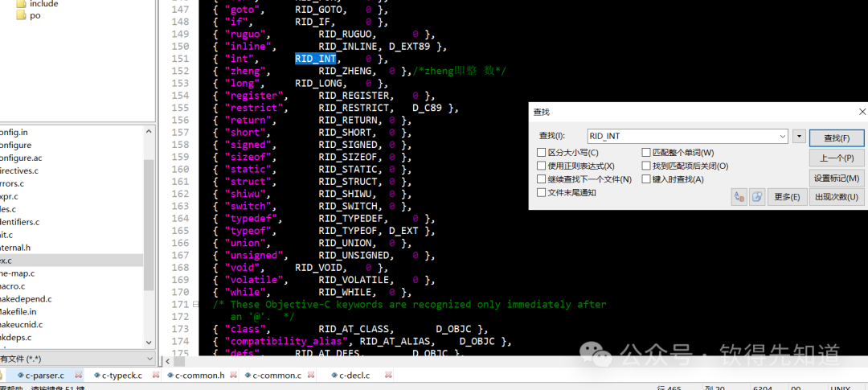Select errors.c in file list
The width and height of the screenshot is (868, 390).
[x=11, y=183]
